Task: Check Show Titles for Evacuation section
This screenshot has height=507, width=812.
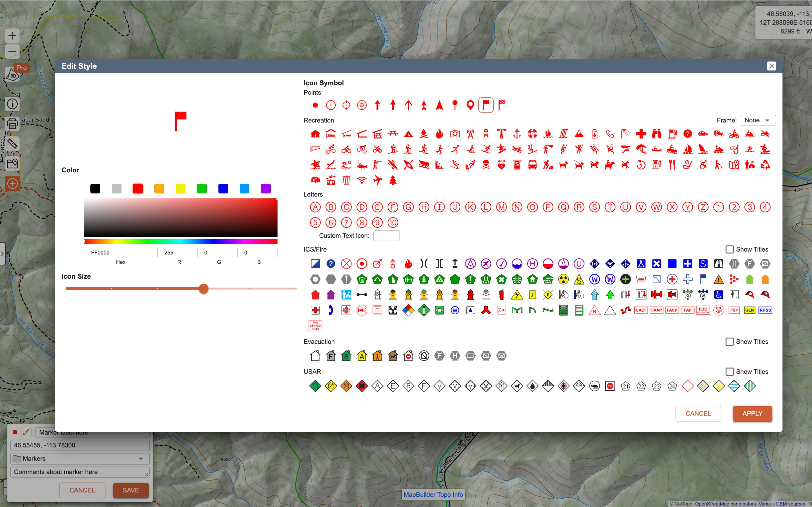Action: point(729,341)
